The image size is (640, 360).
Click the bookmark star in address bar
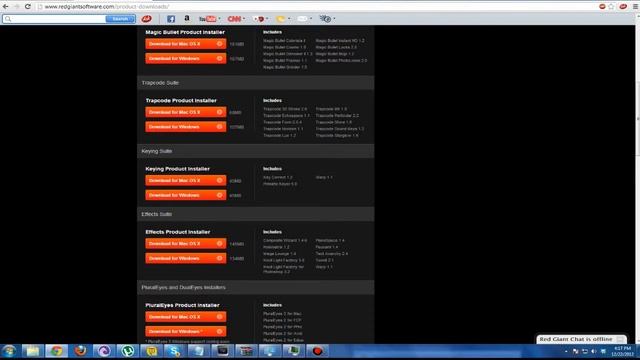click(x=611, y=7)
